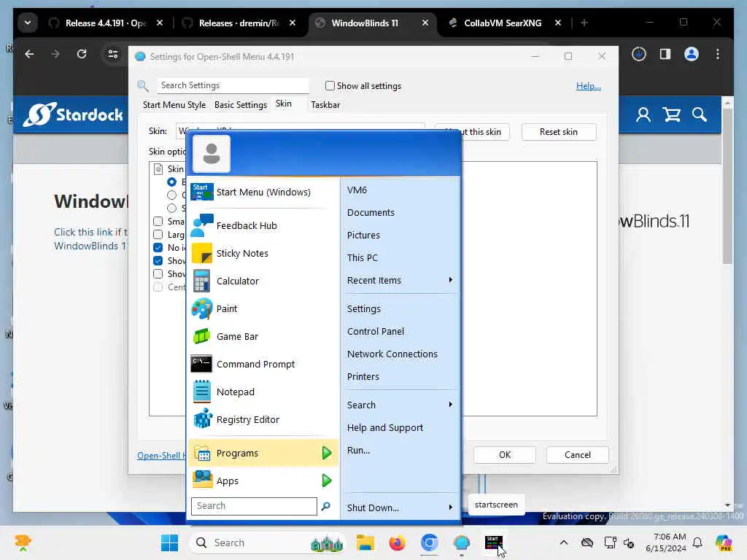Open browser side panel icon
The image size is (747, 560).
click(665, 54)
